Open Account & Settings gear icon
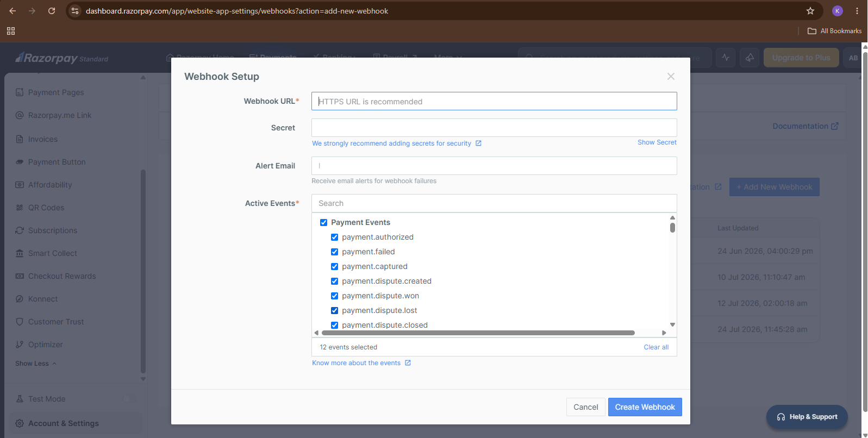 20,423
